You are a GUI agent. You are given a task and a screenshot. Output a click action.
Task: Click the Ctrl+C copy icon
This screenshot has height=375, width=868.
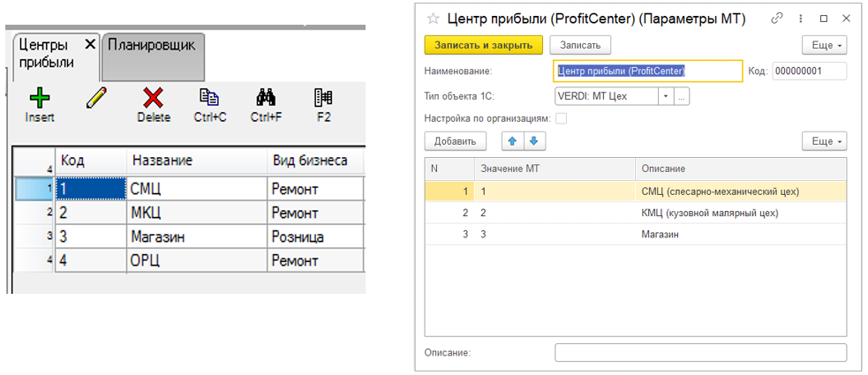coord(209,98)
